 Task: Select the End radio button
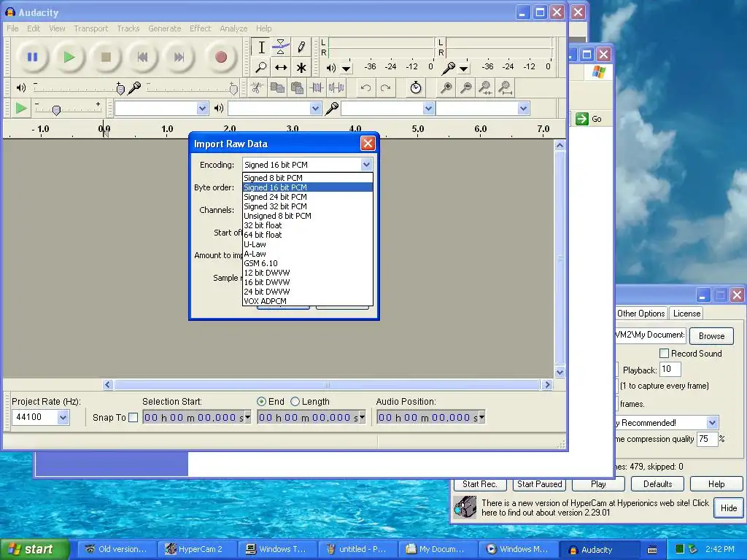[262, 402]
